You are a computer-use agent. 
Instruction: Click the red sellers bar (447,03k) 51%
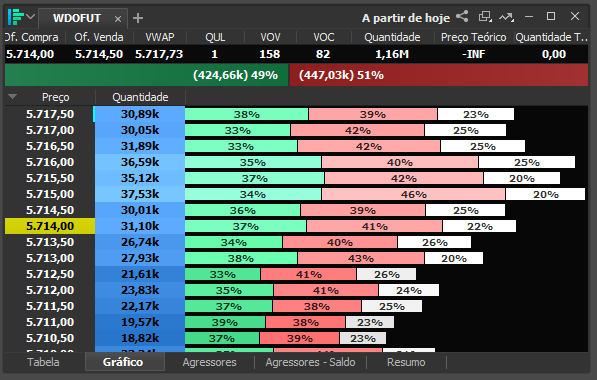pyautogui.click(x=439, y=75)
